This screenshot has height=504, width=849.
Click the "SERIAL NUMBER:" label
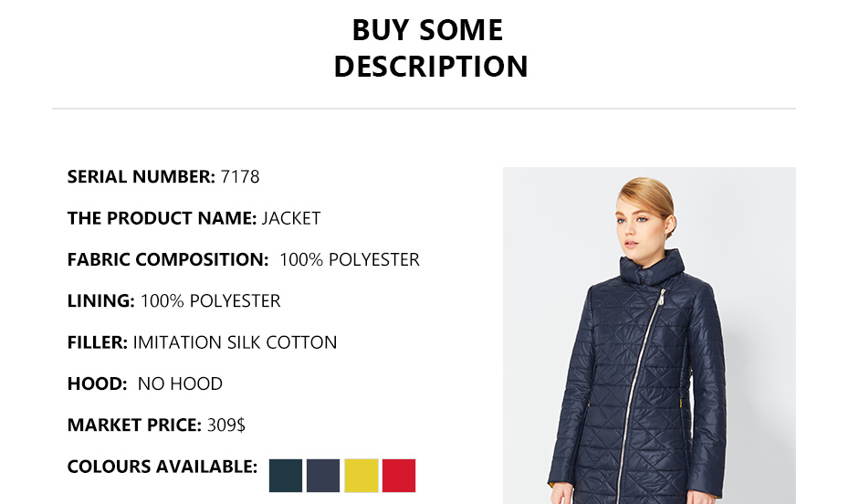141,176
